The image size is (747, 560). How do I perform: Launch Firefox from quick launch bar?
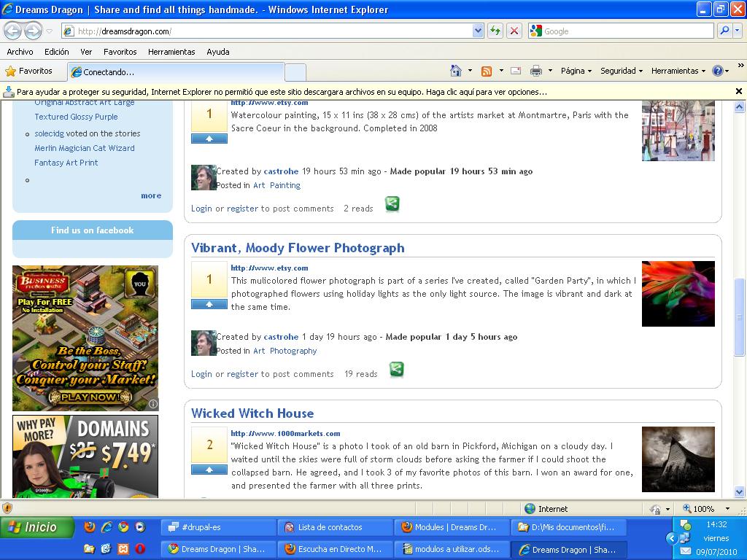click(90, 526)
